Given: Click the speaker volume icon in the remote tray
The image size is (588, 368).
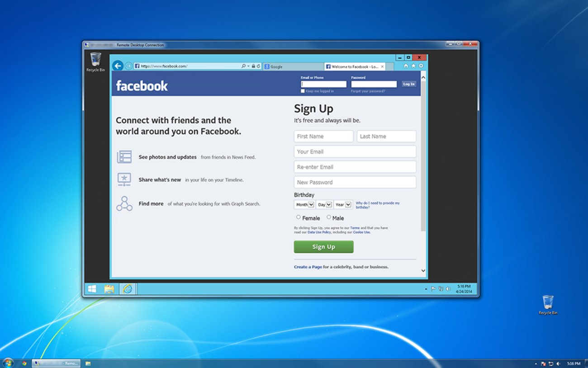Looking at the screenshot, I should coord(448,289).
